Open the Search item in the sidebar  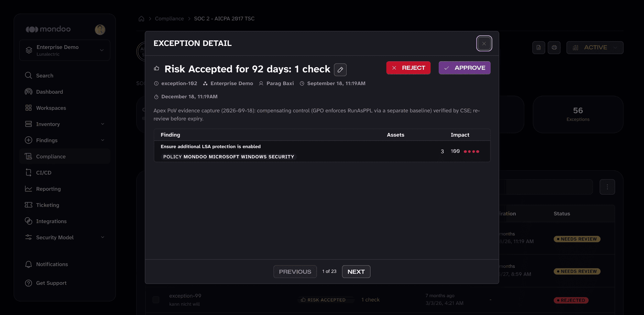click(64, 75)
